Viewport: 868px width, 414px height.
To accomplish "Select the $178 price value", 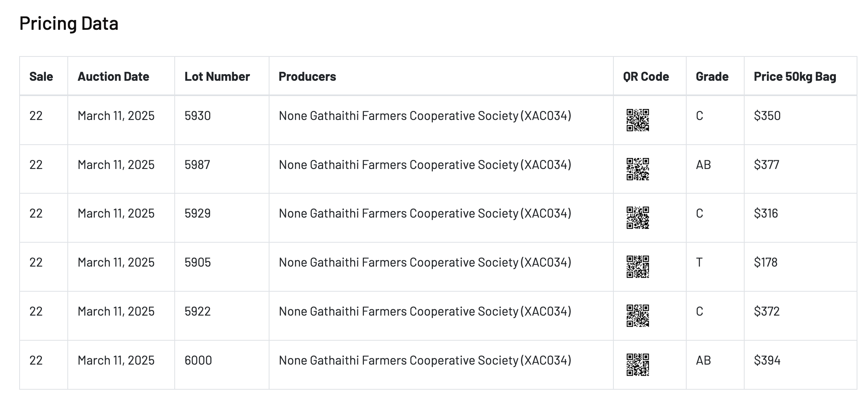I will point(765,262).
